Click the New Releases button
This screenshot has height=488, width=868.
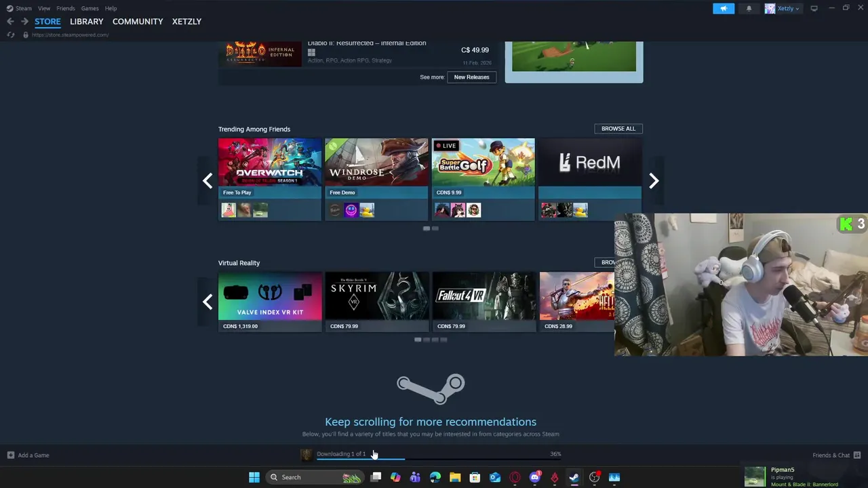coord(471,77)
